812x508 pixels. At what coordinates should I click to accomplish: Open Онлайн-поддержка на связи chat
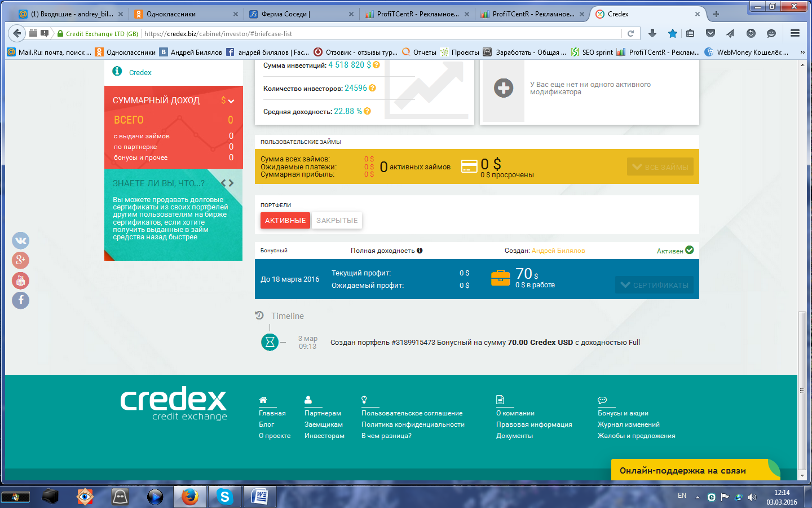(696, 470)
